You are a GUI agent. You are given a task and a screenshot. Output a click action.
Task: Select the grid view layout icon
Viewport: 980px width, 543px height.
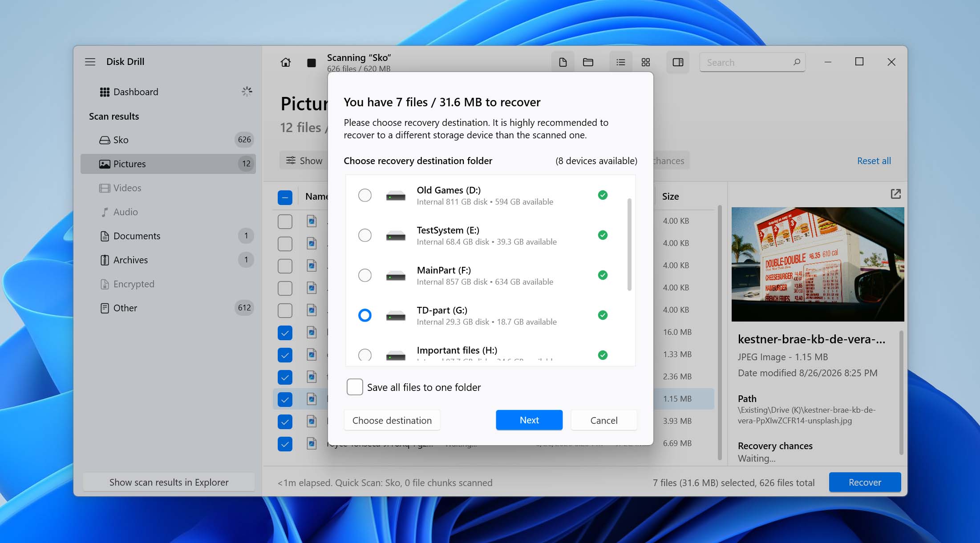pos(646,62)
